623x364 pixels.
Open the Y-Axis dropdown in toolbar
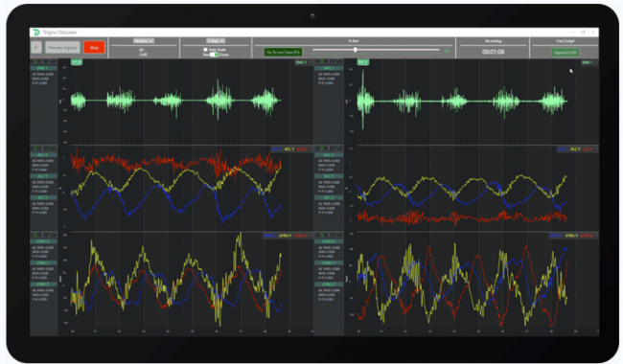click(216, 41)
